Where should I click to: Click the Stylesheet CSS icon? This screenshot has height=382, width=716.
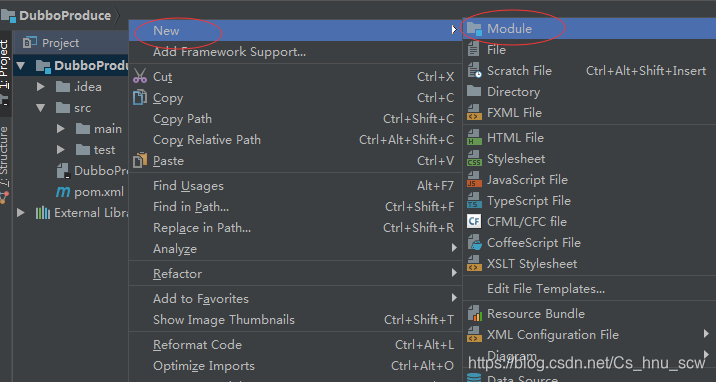(x=474, y=158)
